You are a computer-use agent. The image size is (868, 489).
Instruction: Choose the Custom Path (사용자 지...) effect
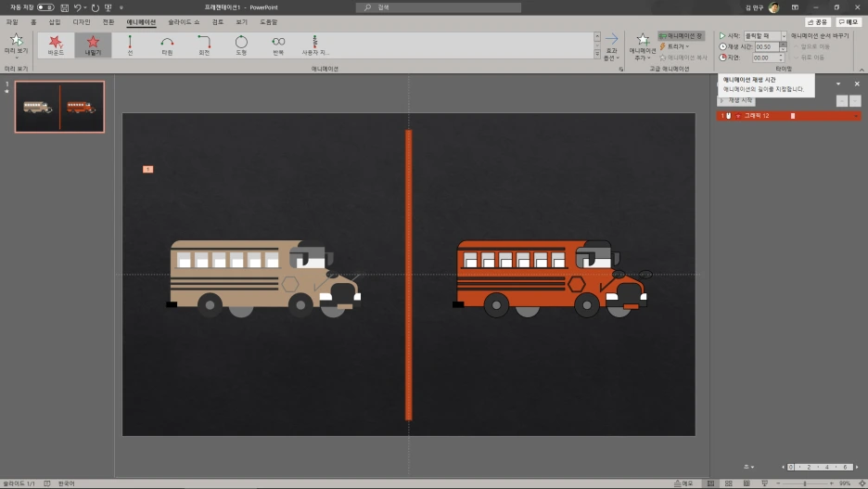pyautogui.click(x=315, y=45)
